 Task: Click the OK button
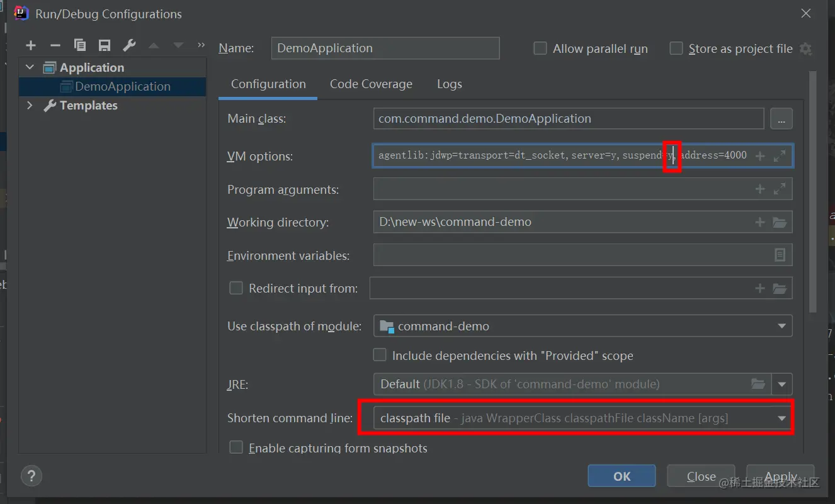point(622,476)
